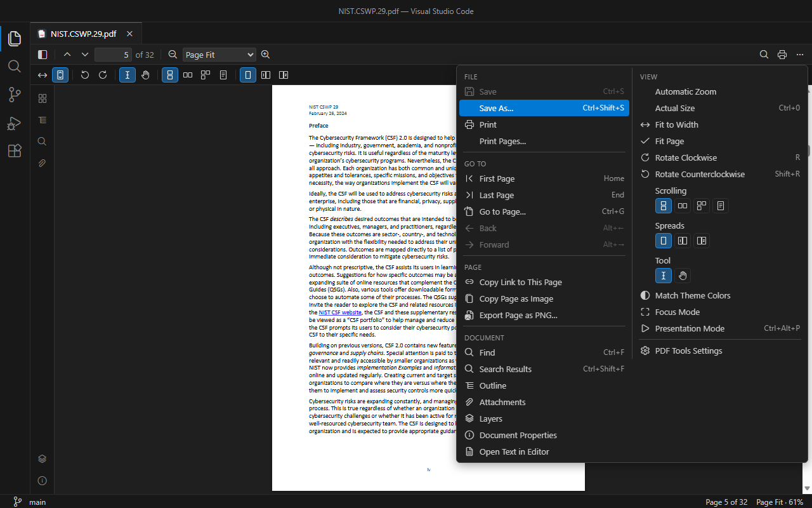Open the Extensions view in the activity bar

(15, 150)
